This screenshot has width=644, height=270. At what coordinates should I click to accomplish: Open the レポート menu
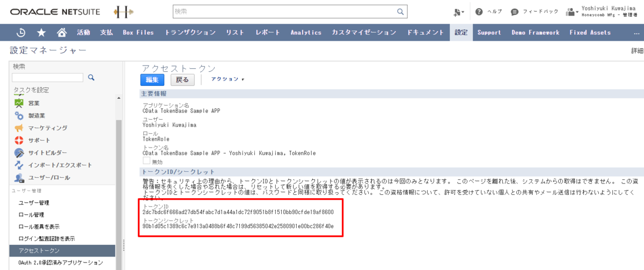[268, 33]
